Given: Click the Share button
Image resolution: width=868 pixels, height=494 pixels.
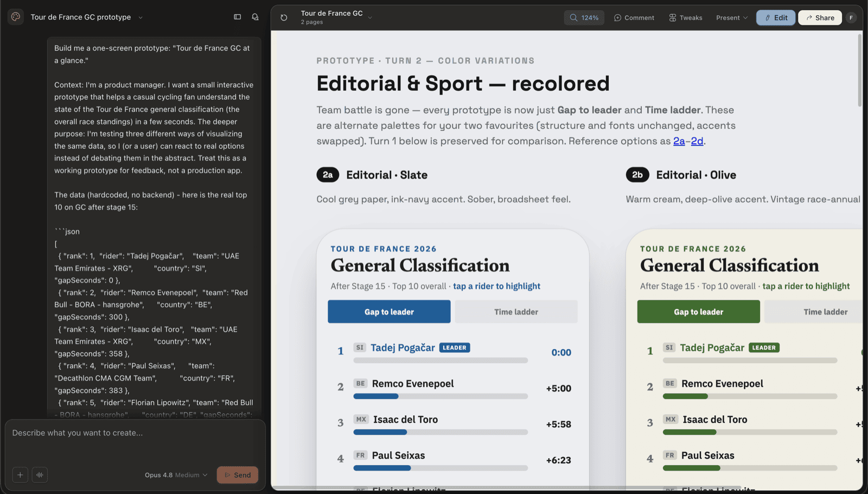Looking at the screenshot, I should (x=820, y=17).
